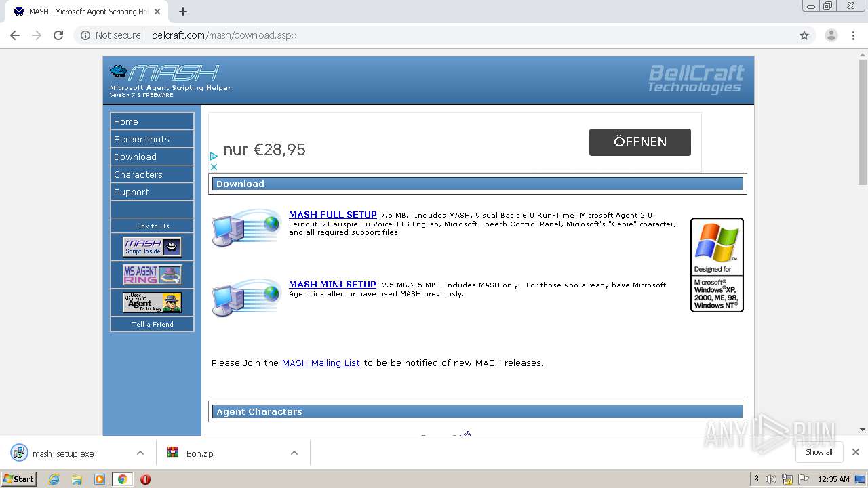Open Support in sidebar menu

tap(152, 192)
